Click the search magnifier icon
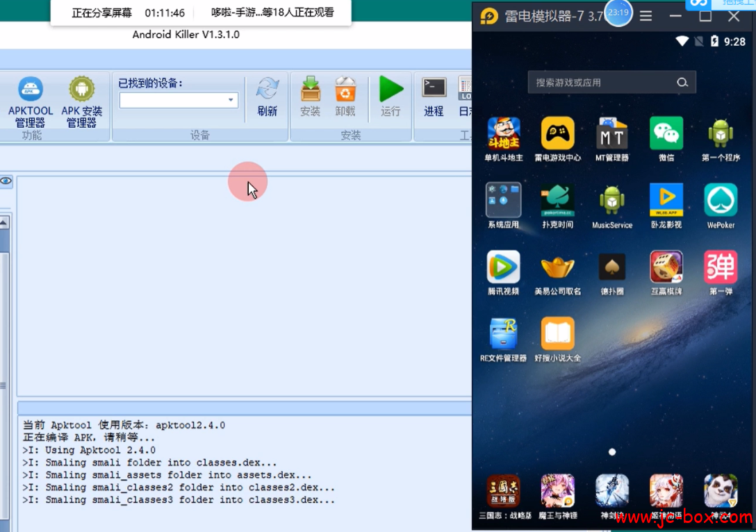The height and width of the screenshot is (532, 756). (682, 83)
